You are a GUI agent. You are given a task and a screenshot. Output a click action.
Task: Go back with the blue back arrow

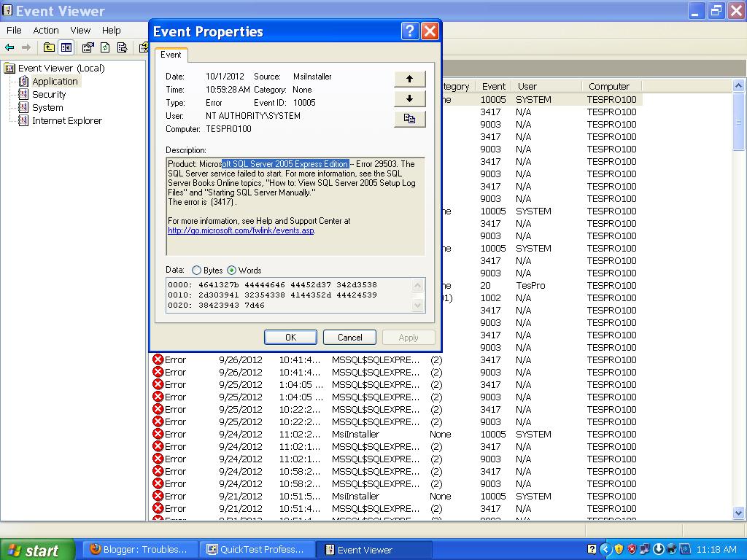tap(9, 47)
